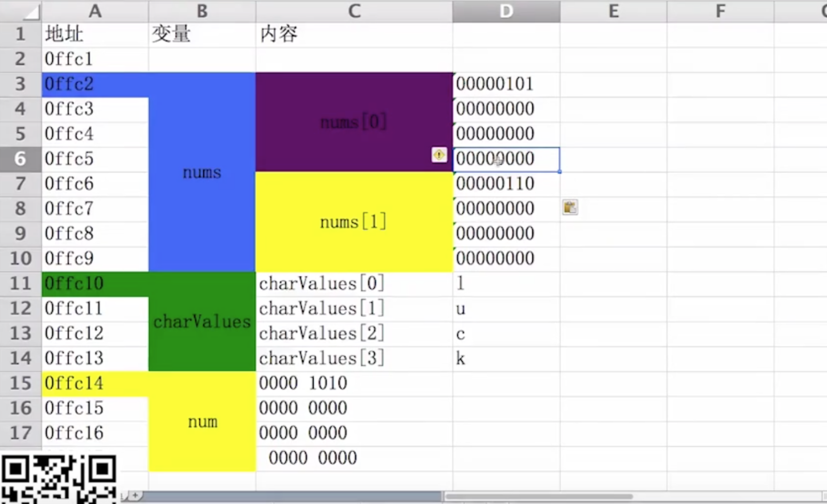Select row 11 header

[x=21, y=284]
